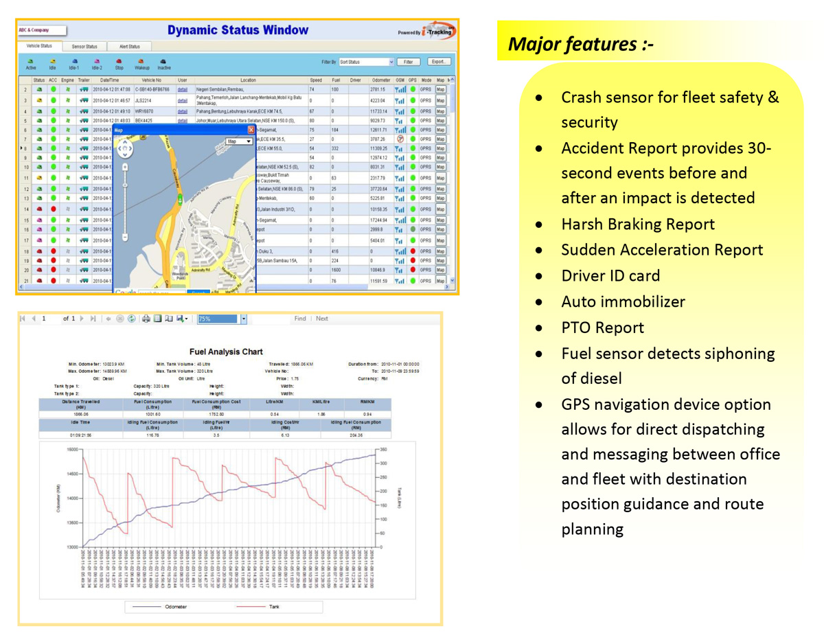Screen dimensions: 824x644
Task: Open the report export save dropdown
Action: click(182, 319)
